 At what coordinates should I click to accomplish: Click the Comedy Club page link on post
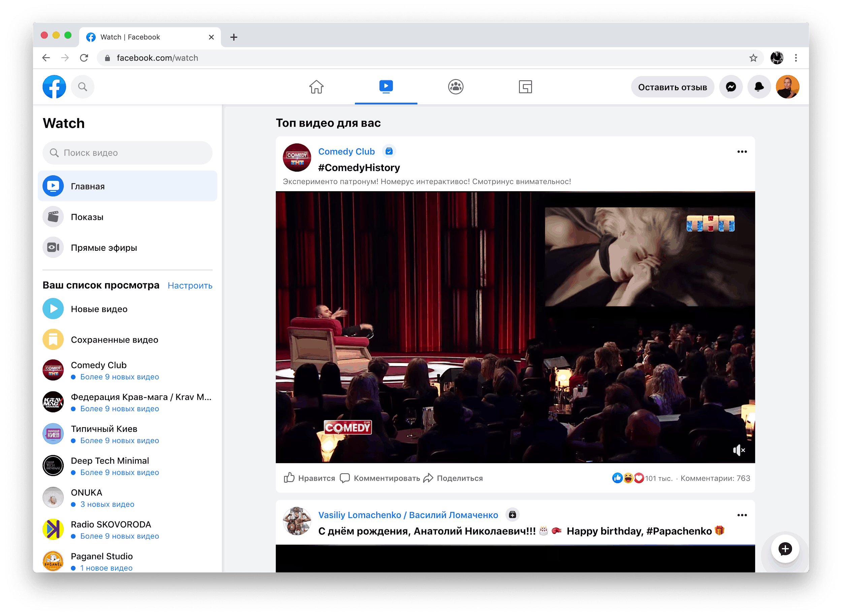point(347,151)
